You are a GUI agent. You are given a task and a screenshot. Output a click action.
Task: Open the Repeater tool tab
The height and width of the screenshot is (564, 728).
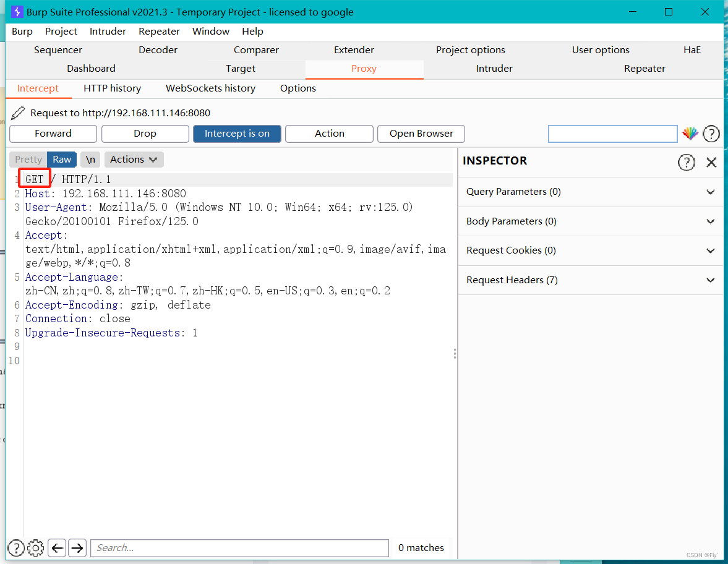[644, 69]
